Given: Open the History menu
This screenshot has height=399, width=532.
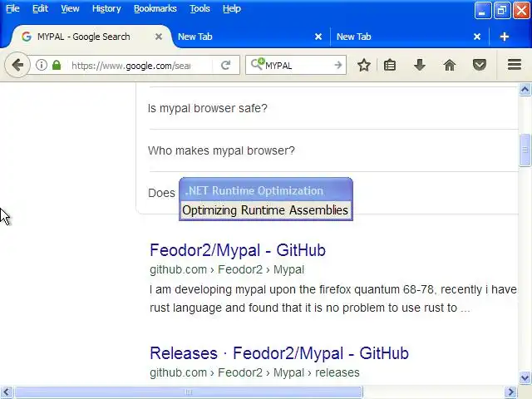Looking at the screenshot, I should (106, 8).
